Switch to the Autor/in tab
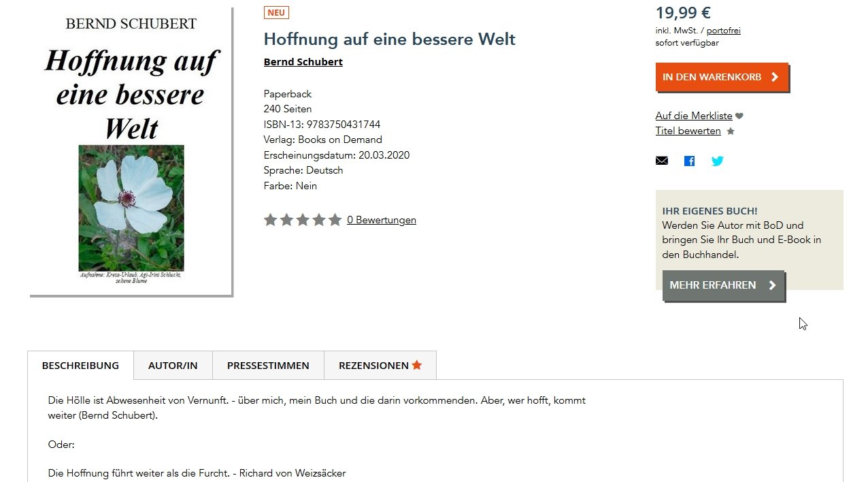868x482 pixels. click(173, 366)
